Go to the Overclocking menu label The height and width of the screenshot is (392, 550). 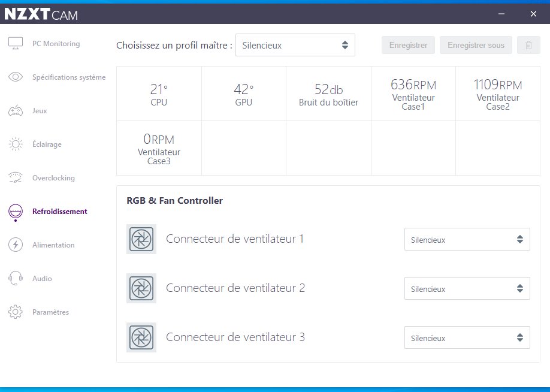pyautogui.click(x=53, y=178)
